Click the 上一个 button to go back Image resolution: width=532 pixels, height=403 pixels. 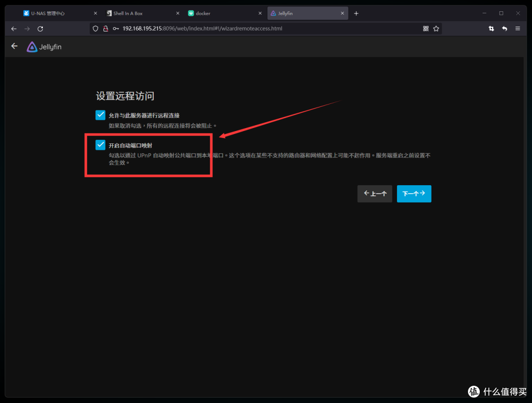tap(374, 194)
